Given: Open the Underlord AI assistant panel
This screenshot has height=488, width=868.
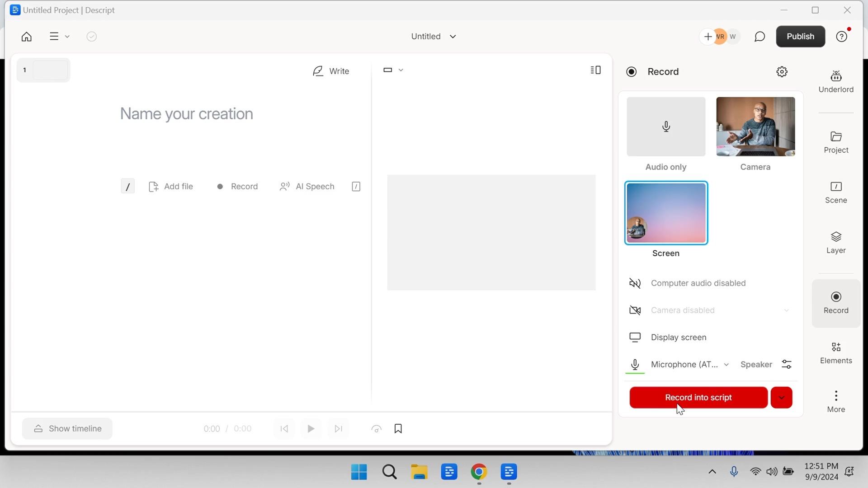Looking at the screenshot, I should [x=835, y=81].
